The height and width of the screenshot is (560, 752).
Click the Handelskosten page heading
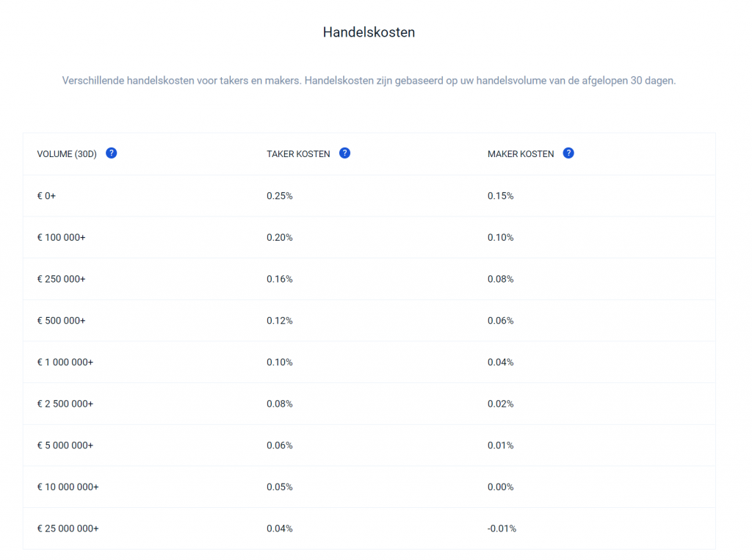(369, 32)
